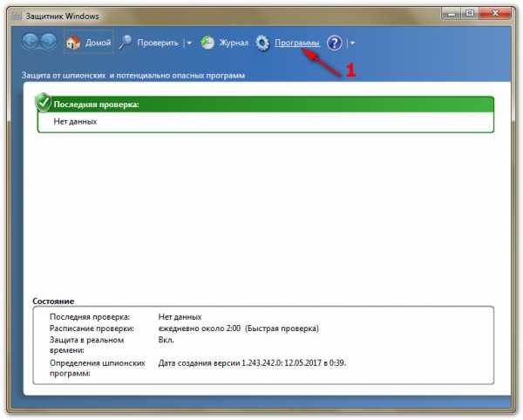Click the magnifier scan icon
Viewport: 523px width, 420px height.
coord(125,43)
